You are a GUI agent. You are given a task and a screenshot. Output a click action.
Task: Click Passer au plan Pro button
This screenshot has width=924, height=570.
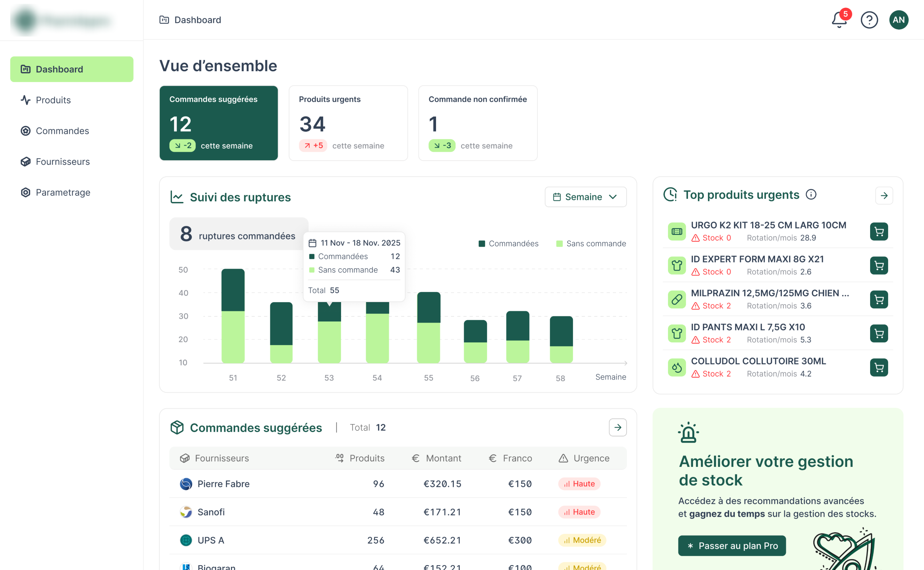click(731, 545)
